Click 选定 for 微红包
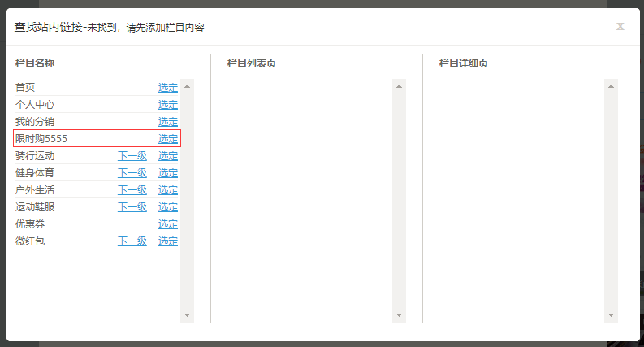Viewport: 644px width, 347px height. tap(168, 241)
